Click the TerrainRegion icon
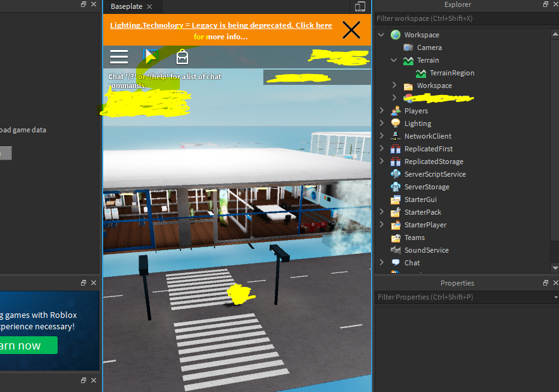559x392 pixels. [x=421, y=73]
